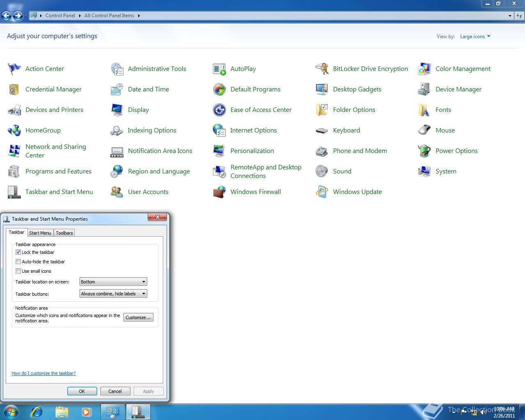
Task: Open the Windows Update icon
Action: tap(322, 192)
